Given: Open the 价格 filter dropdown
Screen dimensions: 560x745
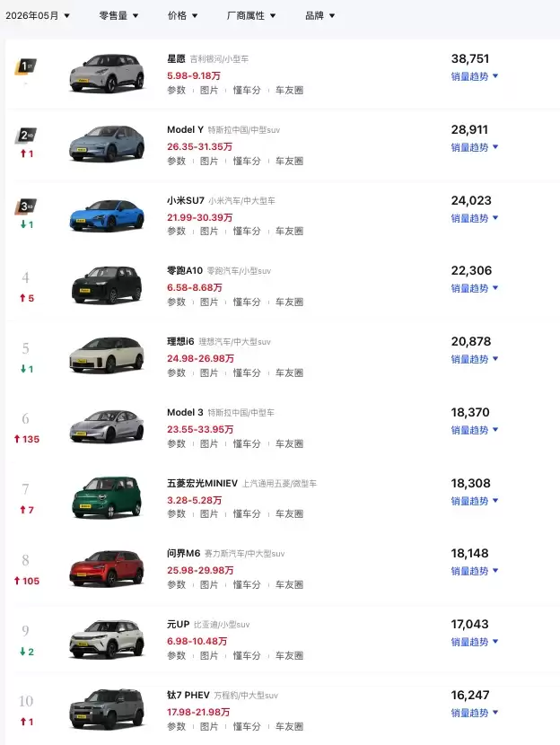Looking at the screenshot, I should point(182,15).
